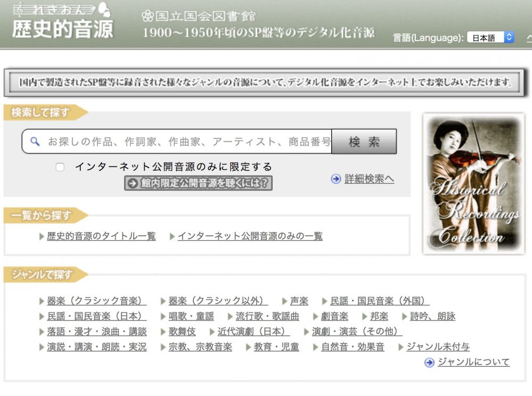The width and height of the screenshot is (532, 396).
Task: Click the National Diet Library flower emblem
Action: pyautogui.click(x=148, y=15)
